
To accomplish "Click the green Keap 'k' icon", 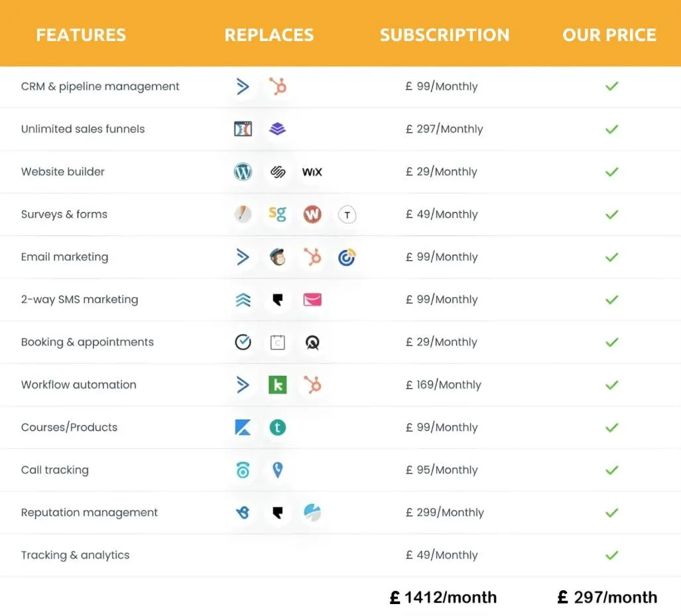I will click(x=278, y=385).
